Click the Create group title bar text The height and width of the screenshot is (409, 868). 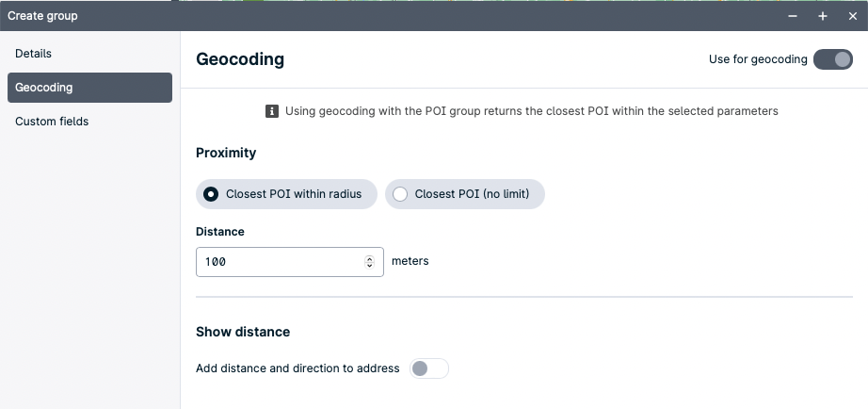[42, 16]
